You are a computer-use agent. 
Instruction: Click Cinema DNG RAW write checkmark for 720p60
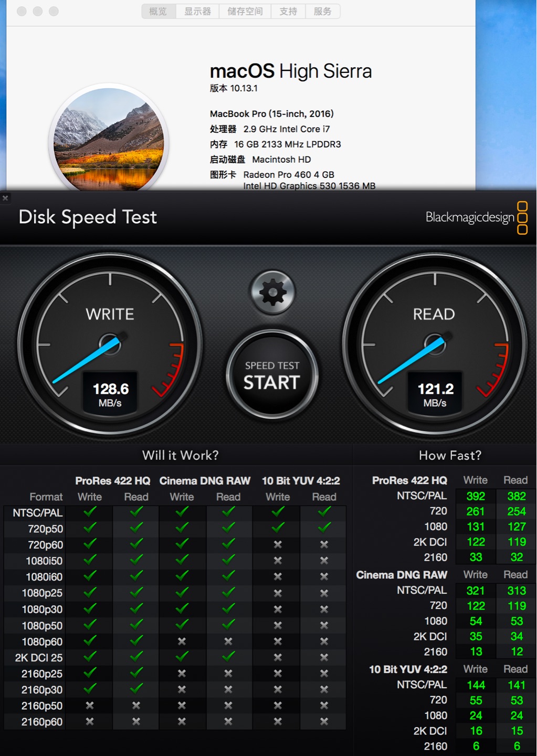[182, 543]
